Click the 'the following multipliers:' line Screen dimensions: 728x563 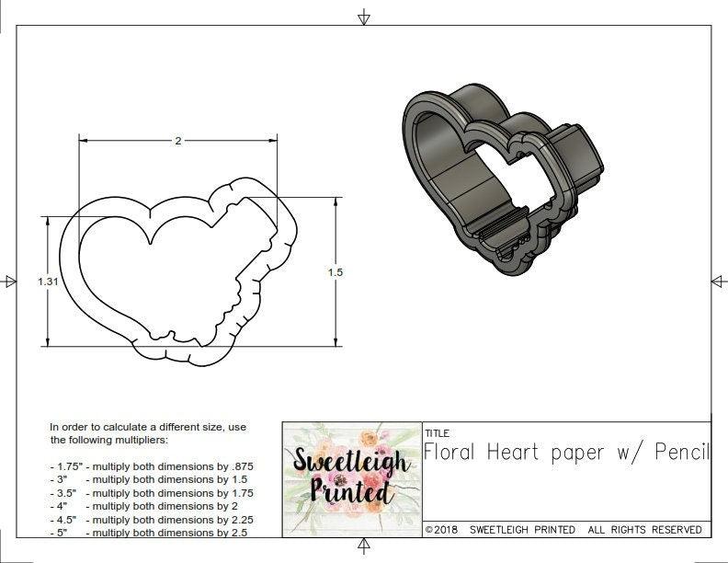coord(109,440)
